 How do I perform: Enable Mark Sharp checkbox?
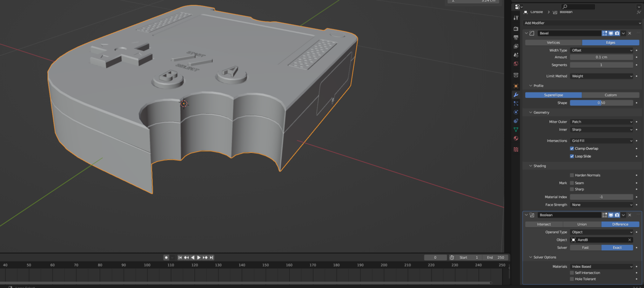(x=572, y=189)
